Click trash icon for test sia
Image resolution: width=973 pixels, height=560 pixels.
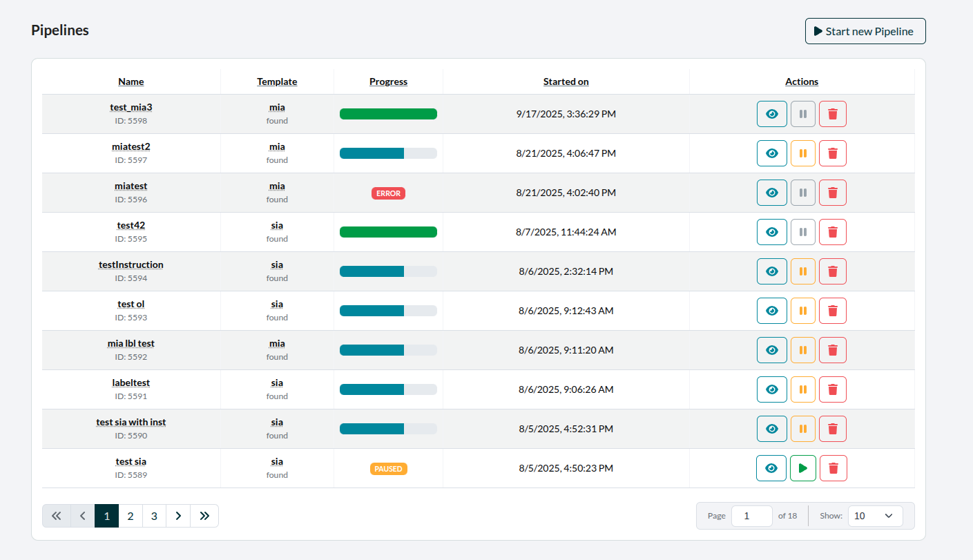coord(833,468)
